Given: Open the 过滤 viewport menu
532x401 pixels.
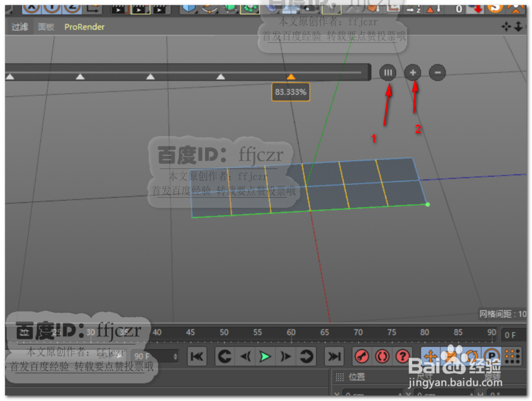Looking at the screenshot, I should (x=20, y=27).
